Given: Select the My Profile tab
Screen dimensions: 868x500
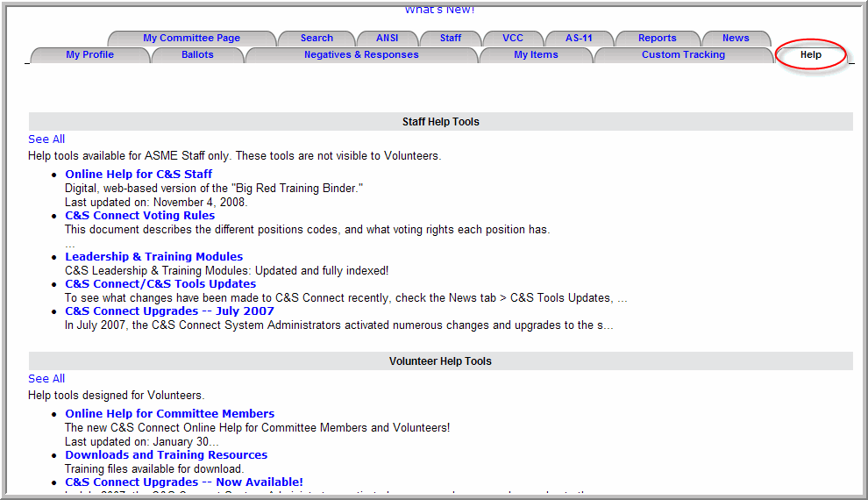Looking at the screenshot, I should coord(89,54).
